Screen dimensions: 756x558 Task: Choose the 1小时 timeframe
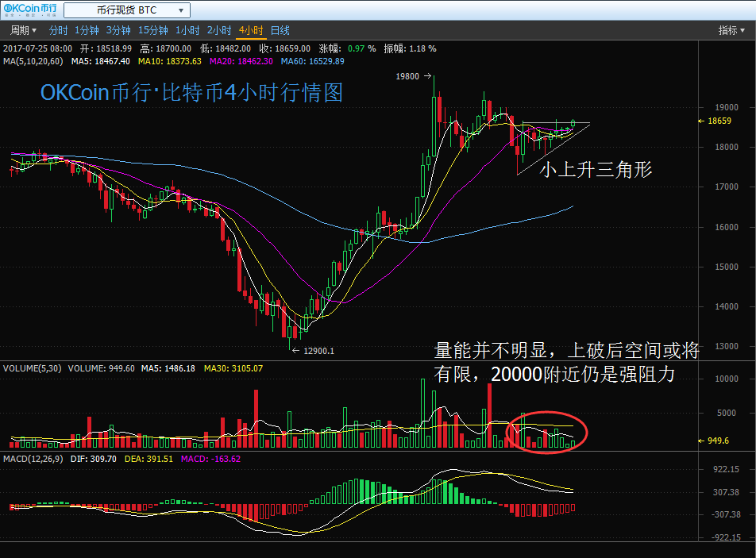tap(187, 31)
